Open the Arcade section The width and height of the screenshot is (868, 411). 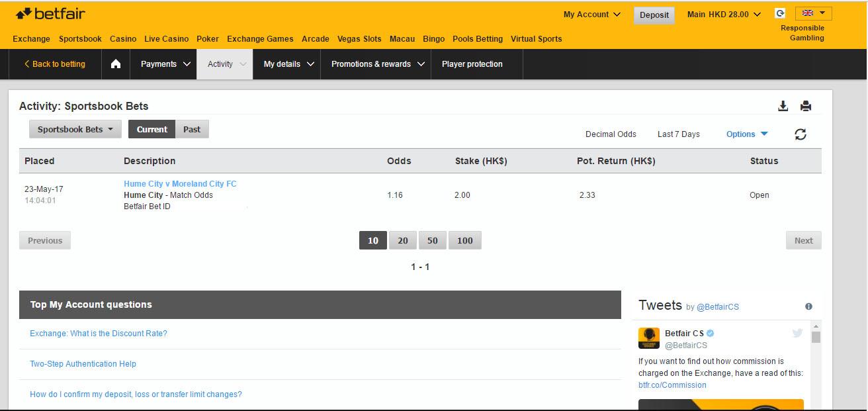[316, 39]
